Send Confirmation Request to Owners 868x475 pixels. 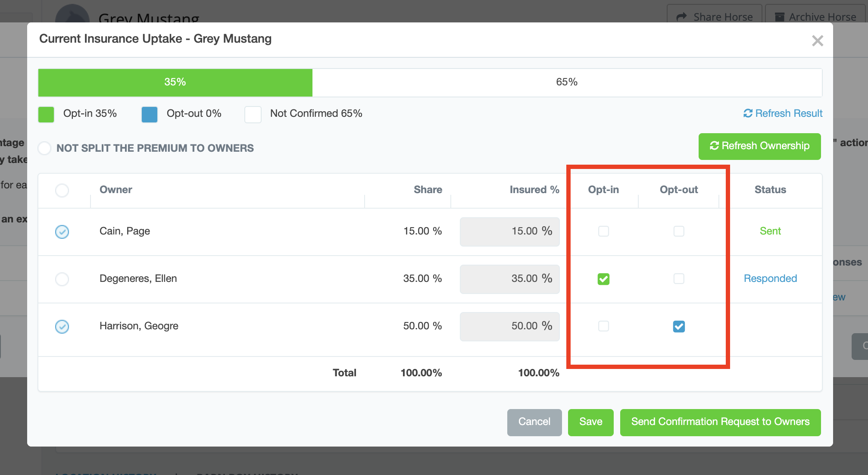click(720, 422)
